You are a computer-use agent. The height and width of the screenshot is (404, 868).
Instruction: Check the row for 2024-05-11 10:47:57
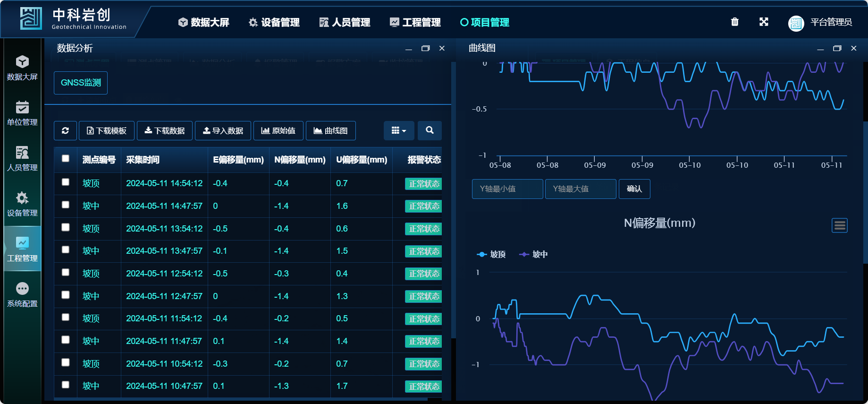[x=66, y=385]
